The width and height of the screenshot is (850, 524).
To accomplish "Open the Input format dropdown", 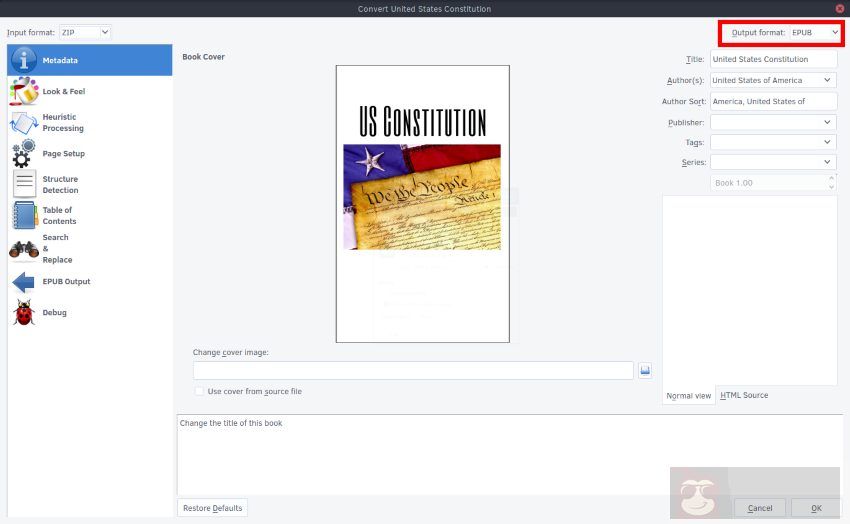I will [85, 33].
